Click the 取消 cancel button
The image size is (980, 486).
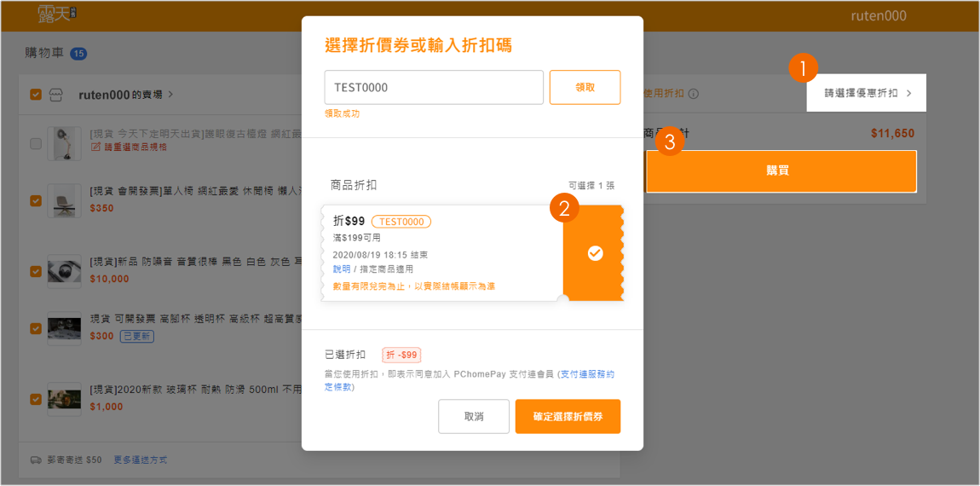pyautogui.click(x=473, y=416)
